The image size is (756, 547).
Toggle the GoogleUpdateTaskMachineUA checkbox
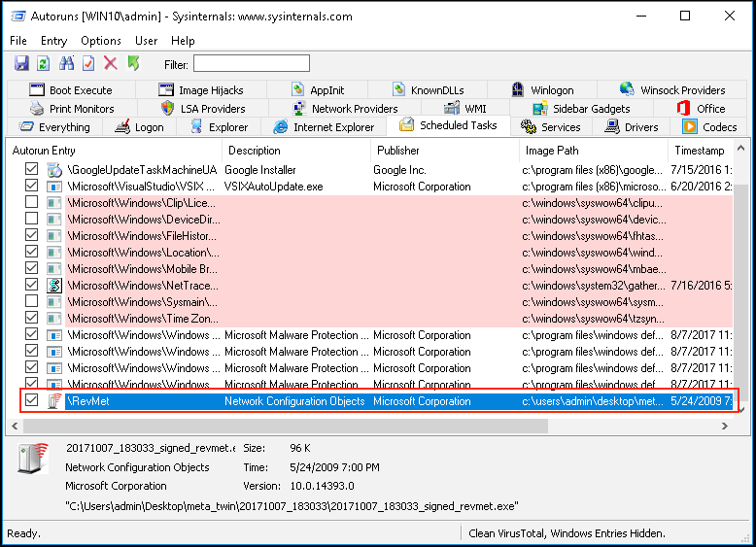pos(32,170)
